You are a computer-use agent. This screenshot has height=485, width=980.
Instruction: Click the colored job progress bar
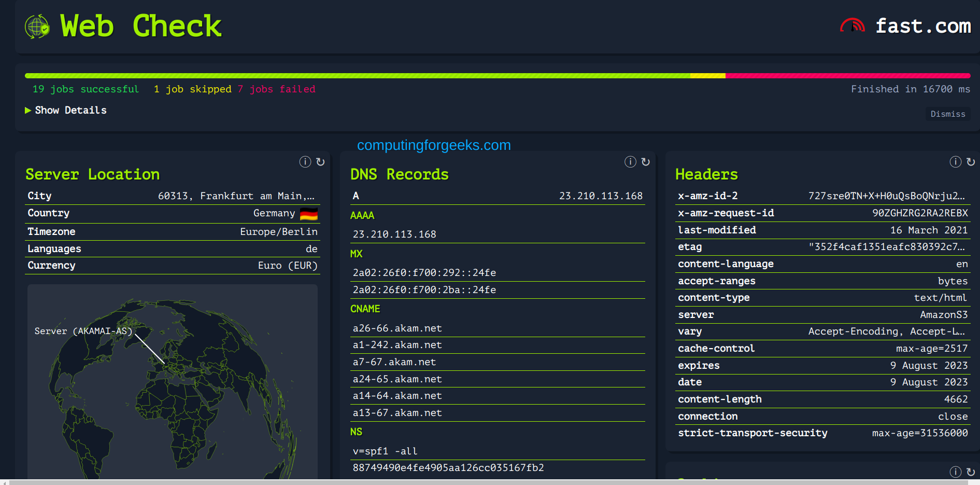(498, 75)
